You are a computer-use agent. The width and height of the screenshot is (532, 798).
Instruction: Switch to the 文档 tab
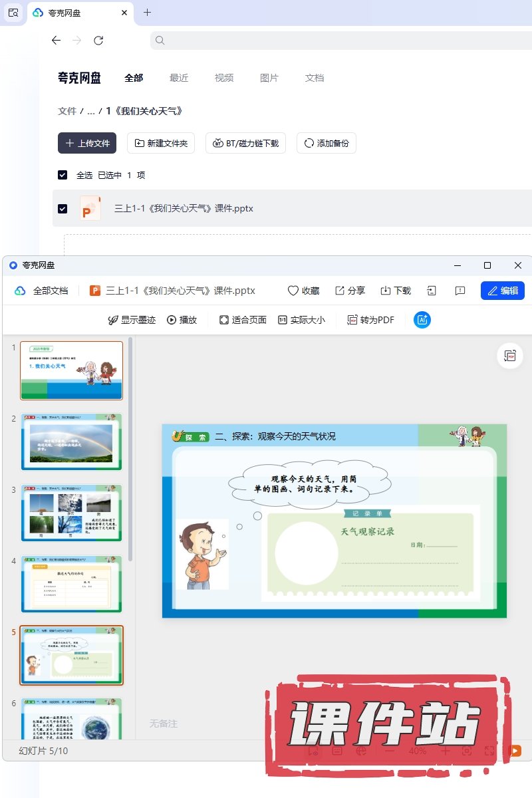pyautogui.click(x=315, y=78)
